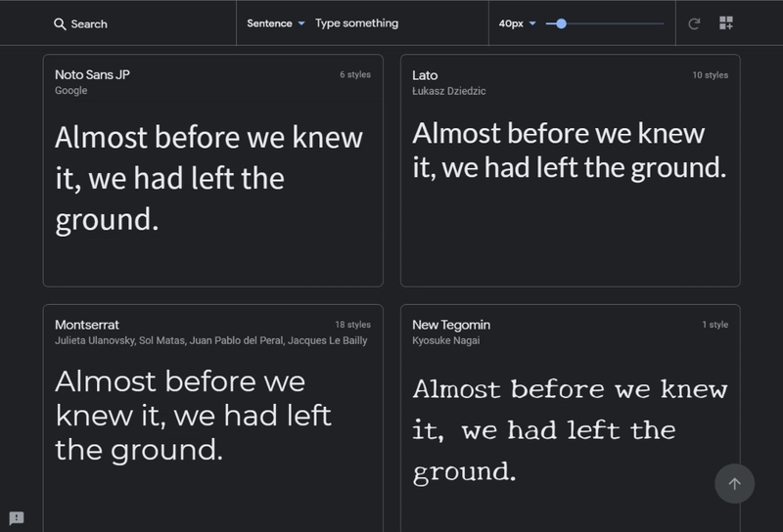This screenshot has height=532, width=783.
Task: Select the Sentence preview type label
Action: coord(269,23)
